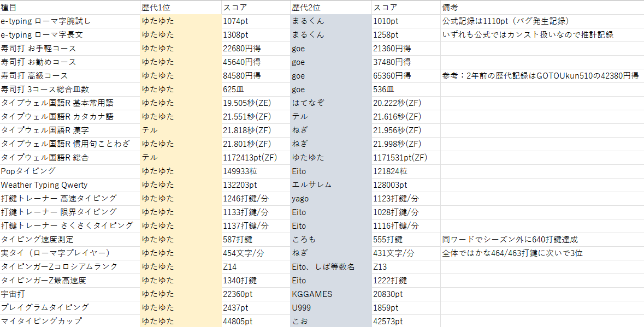Select the 歴代1位 header cell
Viewport: 644px width, 327px height.
tap(180, 8)
